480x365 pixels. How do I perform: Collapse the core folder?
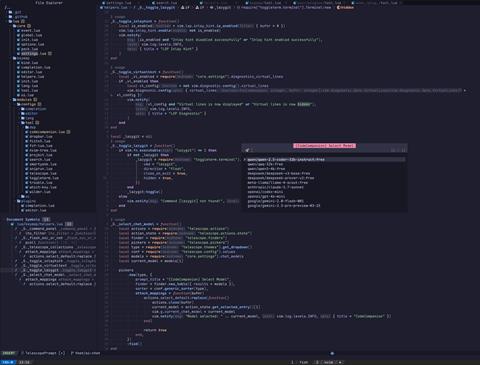coord(21,26)
